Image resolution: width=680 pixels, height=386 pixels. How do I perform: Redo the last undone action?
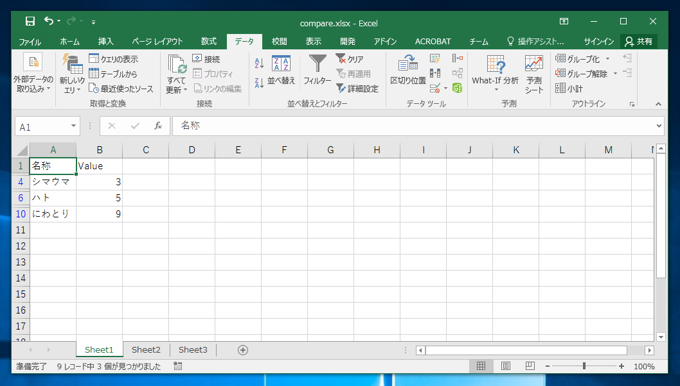71,21
